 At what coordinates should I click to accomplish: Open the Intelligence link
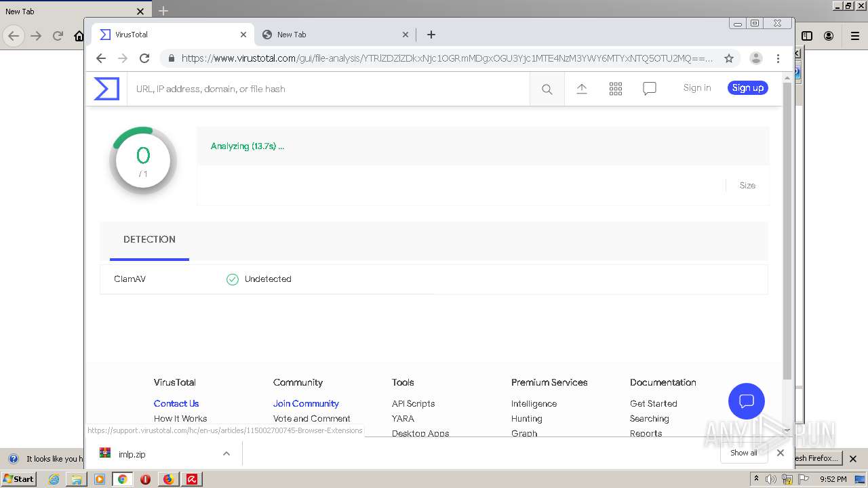click(x=534, y=403)
